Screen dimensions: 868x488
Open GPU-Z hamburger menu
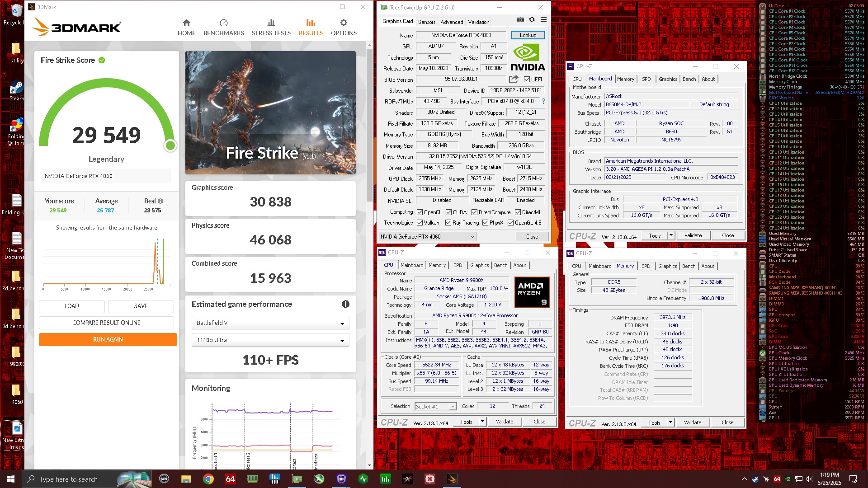pos(543,19)
